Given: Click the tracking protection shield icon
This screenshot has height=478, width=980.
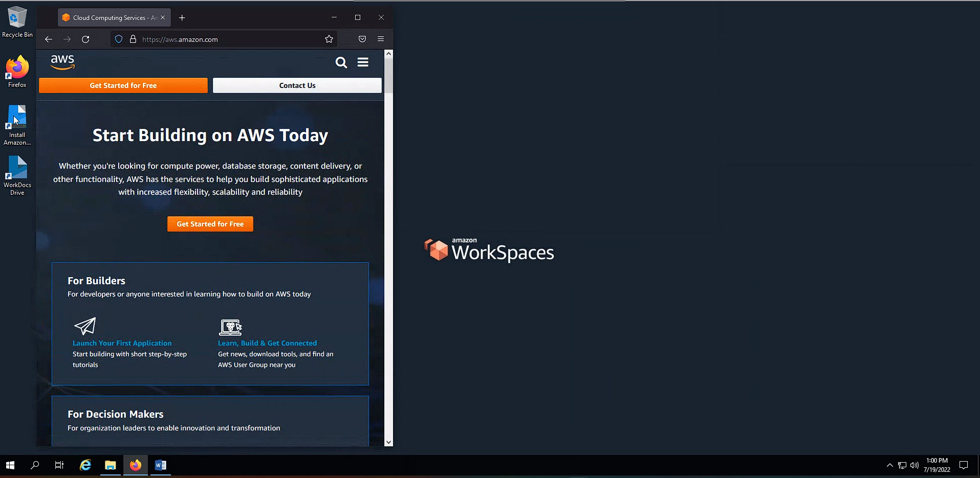Looking at the screenshot, I should 118,39.
